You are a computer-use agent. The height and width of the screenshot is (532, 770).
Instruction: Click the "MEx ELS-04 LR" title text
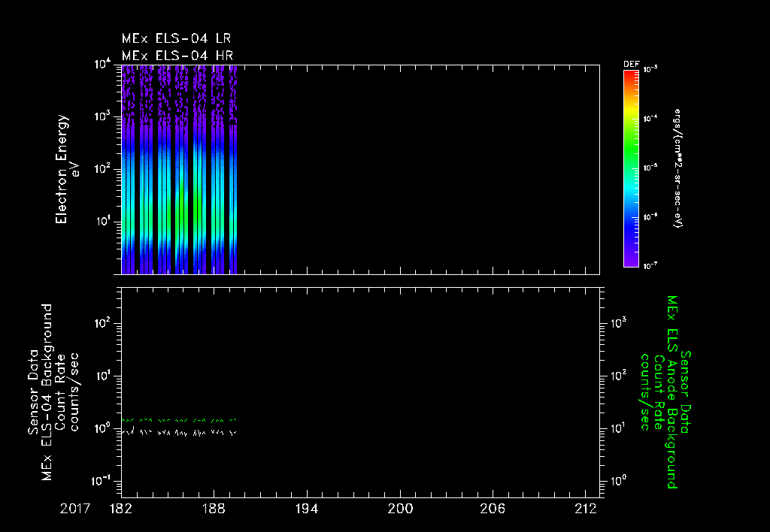click(x=177, y=38)
